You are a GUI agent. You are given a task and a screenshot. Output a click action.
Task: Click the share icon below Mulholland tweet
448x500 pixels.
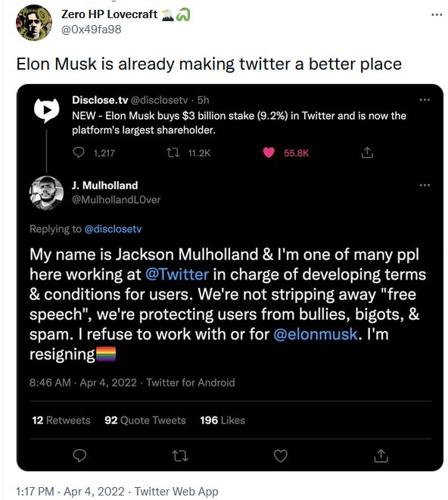[381, 455]
